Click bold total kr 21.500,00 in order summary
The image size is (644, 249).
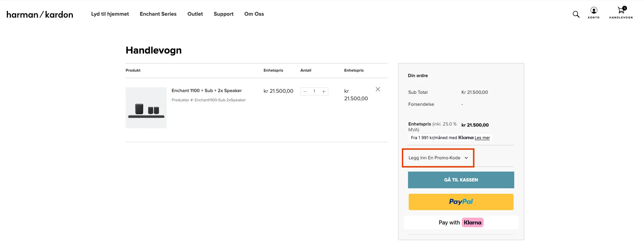475,125
